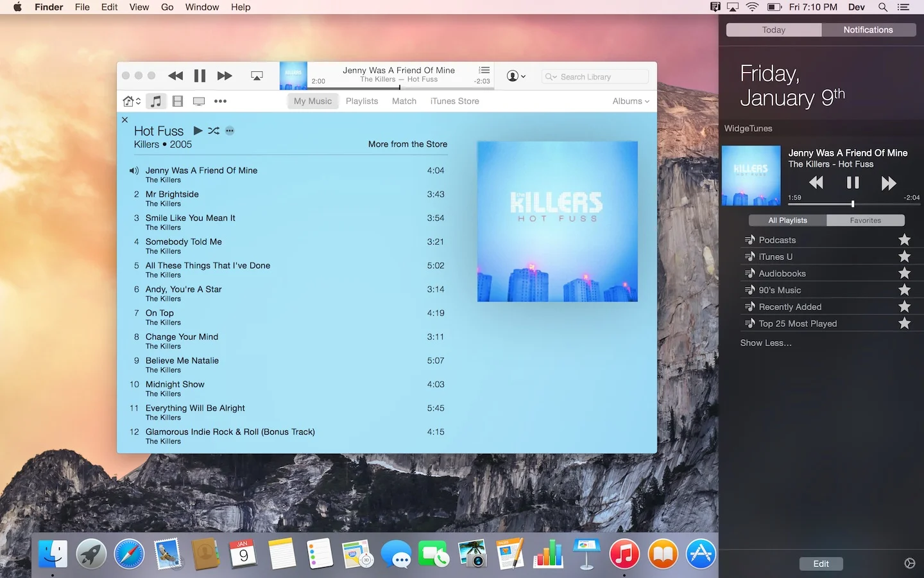Viewport: 924px width, 578px height.
Task: Play the 90's Music playlist
Action: click(x=780, y=290)
